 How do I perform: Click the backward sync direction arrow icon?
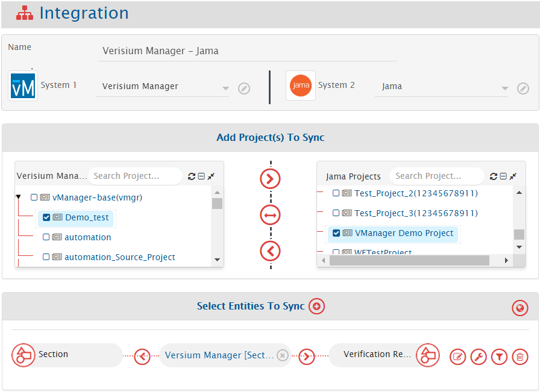[x=271, y=250]
